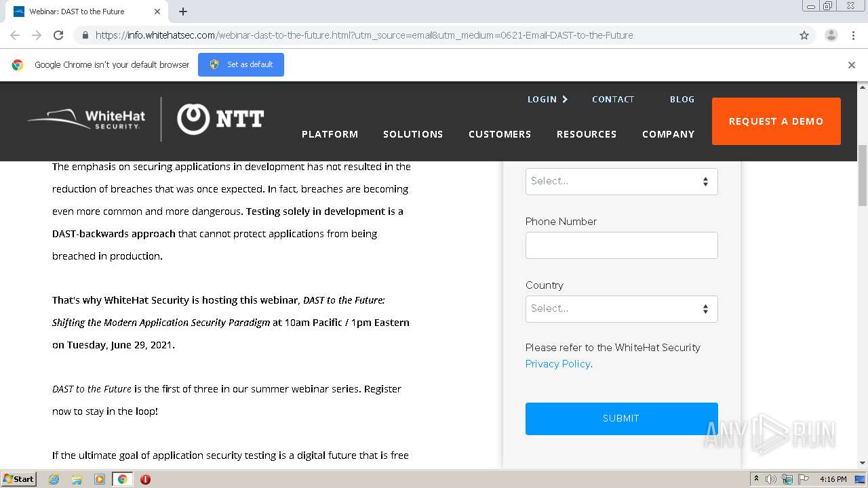Click the Google Chrome icon in notification bar

point(18,65)
